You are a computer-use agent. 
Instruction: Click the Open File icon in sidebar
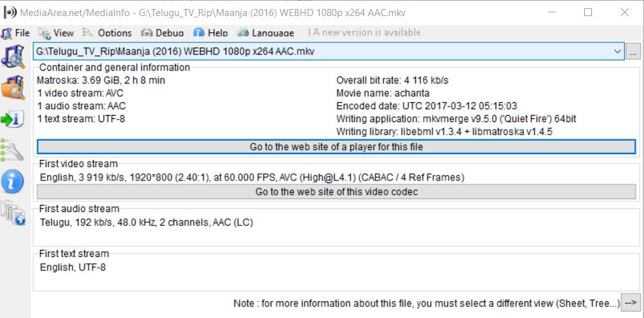(13, 57)
